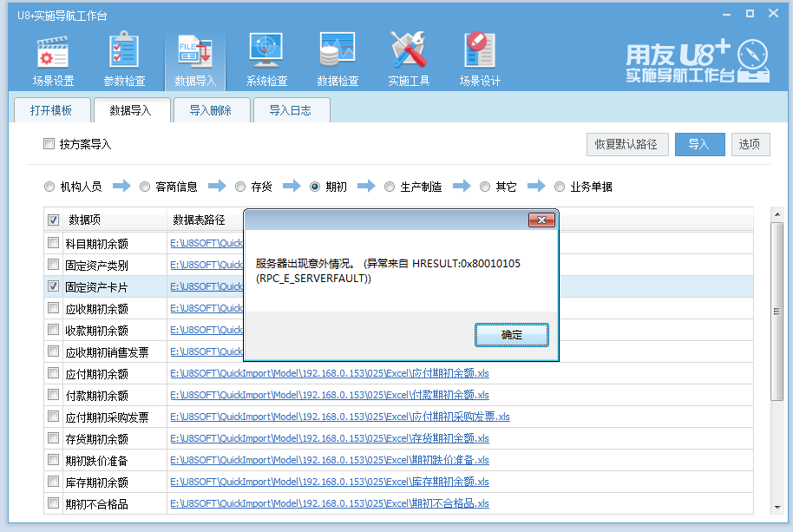The height and width of the screenshot is (532, 793).
Task: Uncheck the 固定资产卡片 row checkbox
Action: pos(53,286)
